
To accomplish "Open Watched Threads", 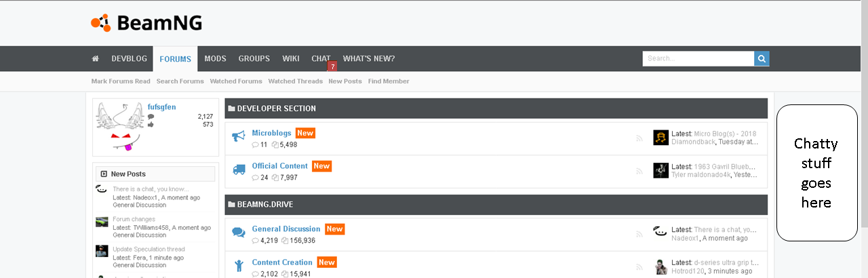I will (x=296, y=81).
